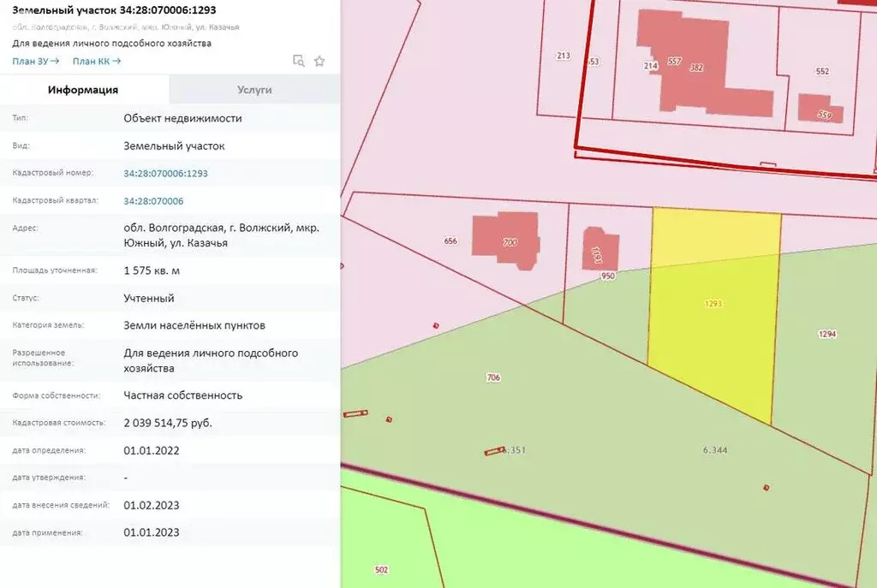Switch to the Услуги tab
Viewport: 877px width, 588px height.
point(254,90)
